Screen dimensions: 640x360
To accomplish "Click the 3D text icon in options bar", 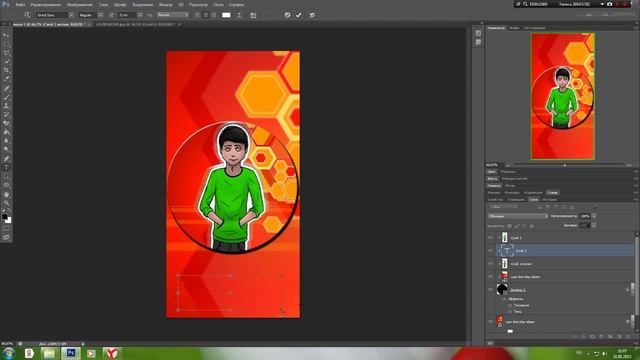I will (x=312, y=15).
